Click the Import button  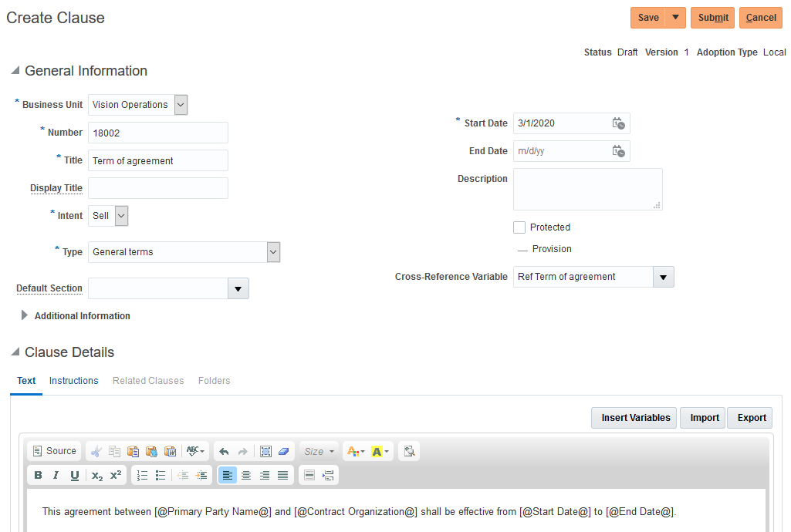(x=703, y=418)
